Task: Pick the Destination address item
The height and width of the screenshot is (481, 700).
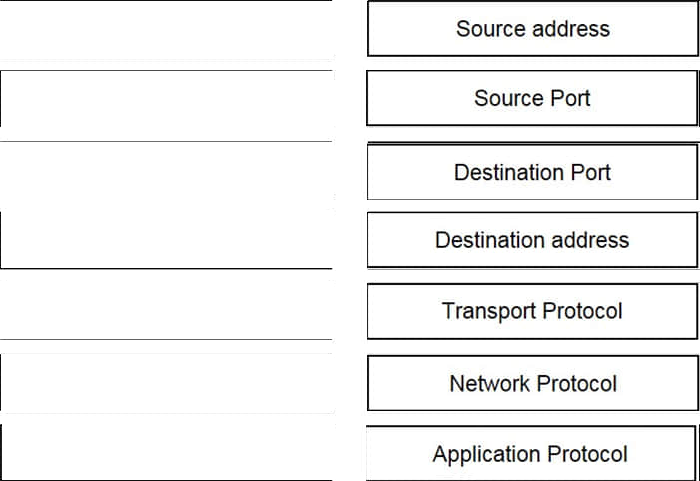Action: click(x=533, y=240)
